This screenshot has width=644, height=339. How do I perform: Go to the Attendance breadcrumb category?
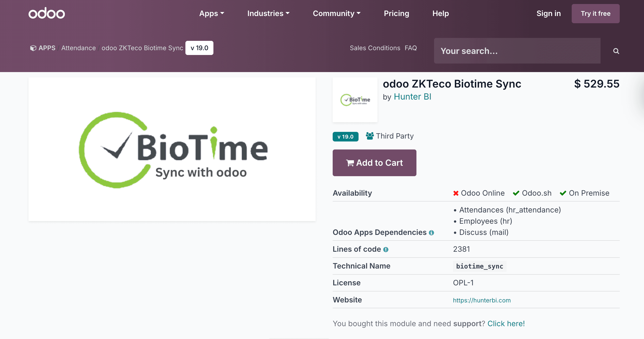(x=78, y=48)
